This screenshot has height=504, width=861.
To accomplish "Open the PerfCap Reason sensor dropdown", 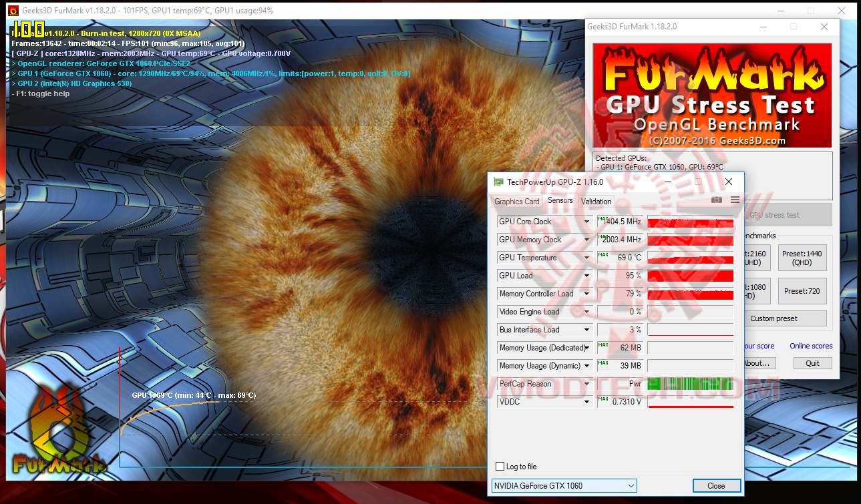I will point(587,384).
